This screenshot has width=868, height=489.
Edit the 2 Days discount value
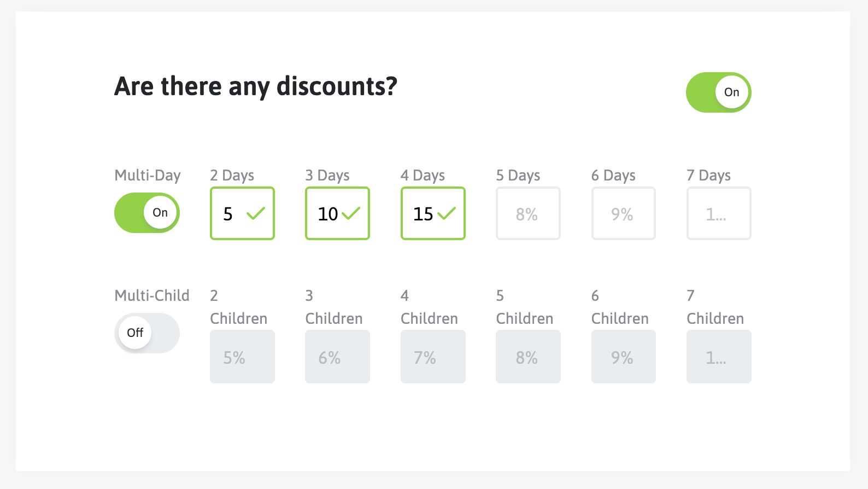click(x=230, y=214)
